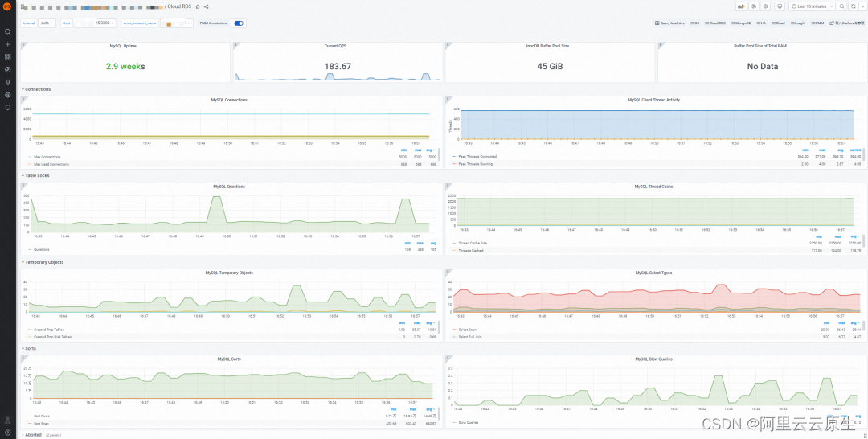
Task: Open the Last 15 minutes time picker
Action: [x=812, y=6]
